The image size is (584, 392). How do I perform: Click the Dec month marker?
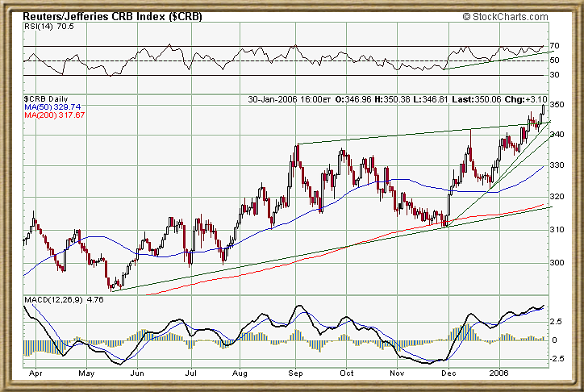click(449, 374)
